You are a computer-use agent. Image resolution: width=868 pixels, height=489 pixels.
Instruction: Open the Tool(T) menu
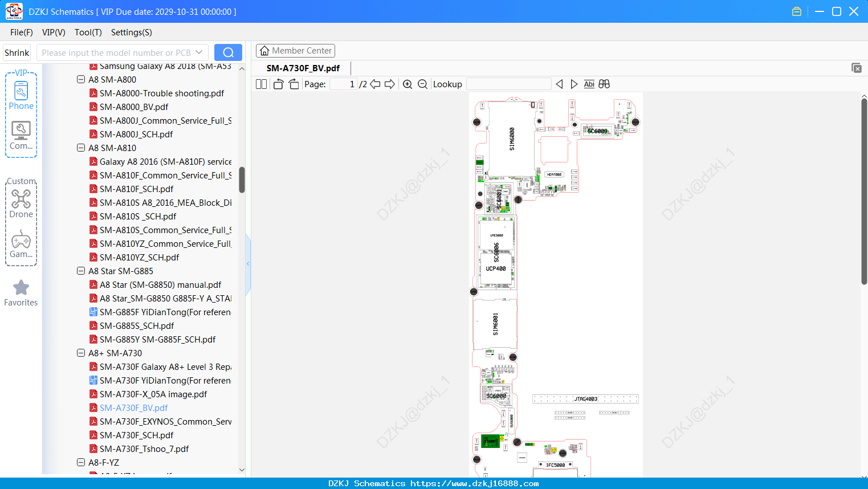(x=88, y=32)
